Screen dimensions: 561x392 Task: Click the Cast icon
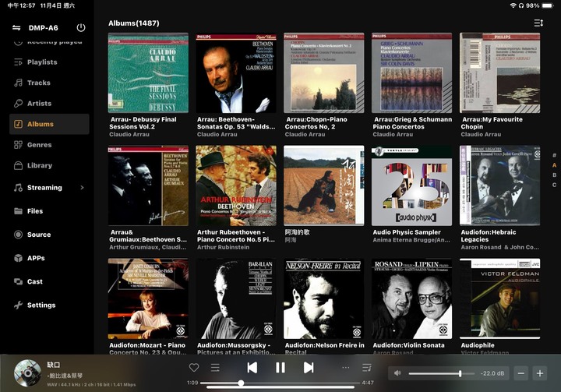[x=18, y=282]
